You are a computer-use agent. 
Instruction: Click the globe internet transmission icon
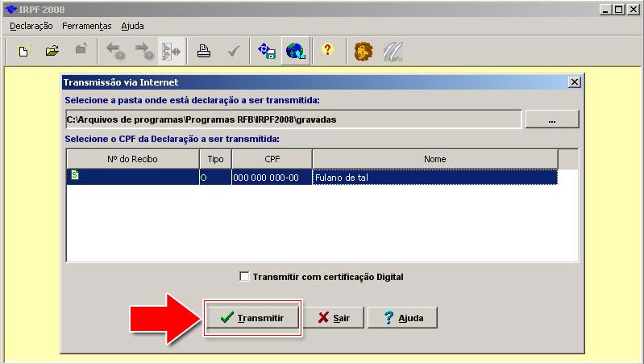(294, 51)
